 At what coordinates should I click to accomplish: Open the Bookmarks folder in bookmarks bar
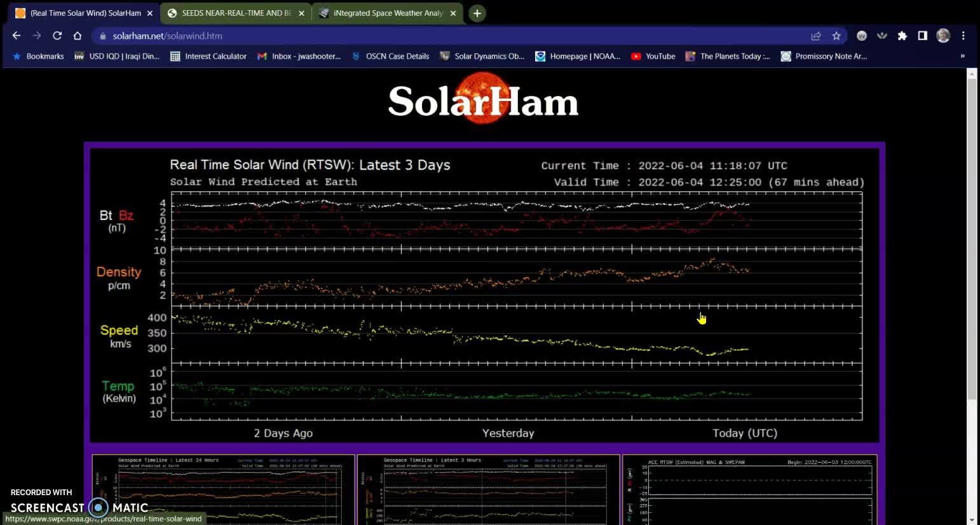tap(38, 56)
